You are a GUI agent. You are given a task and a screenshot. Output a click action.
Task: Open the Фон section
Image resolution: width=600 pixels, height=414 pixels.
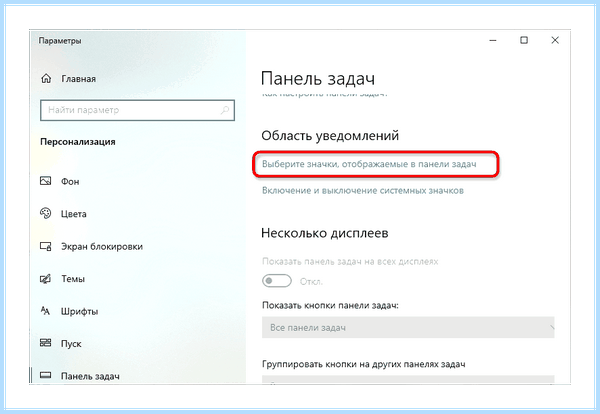[70, 181]
